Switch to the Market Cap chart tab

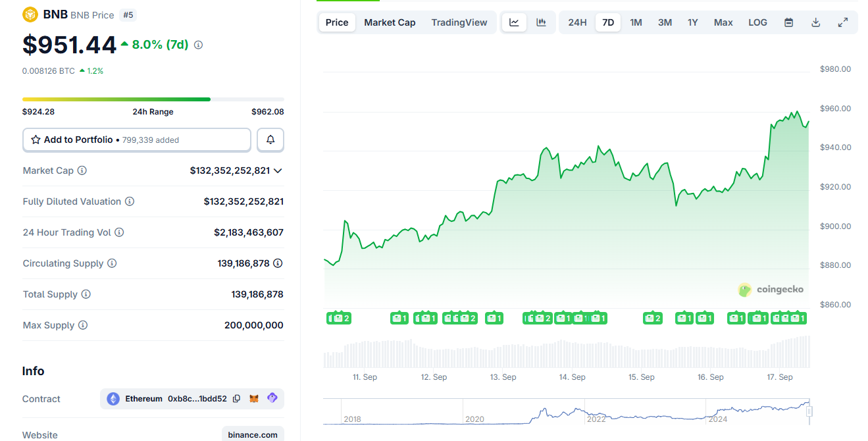click(390, 22)
